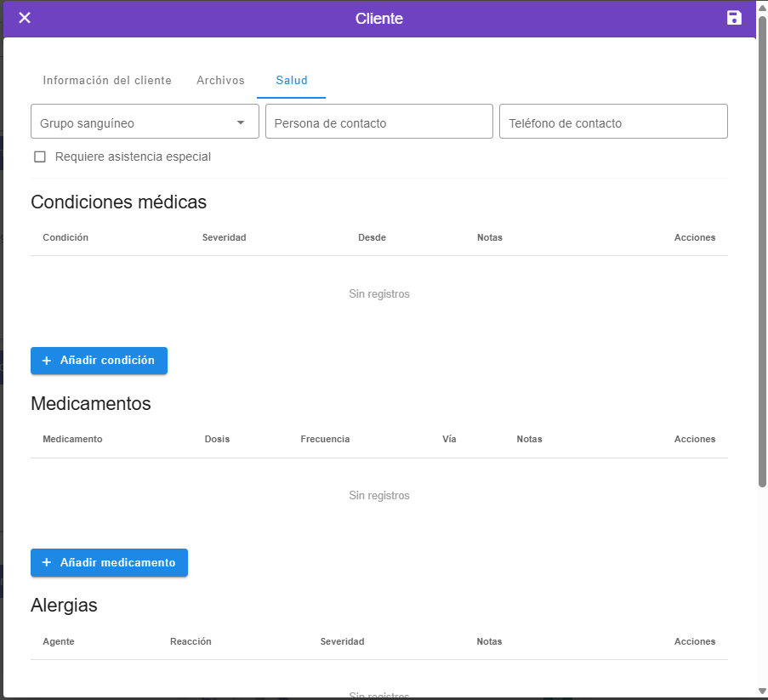The image size is (768, 700).
Task: Click the Desde column header
Action: click(372, 238)
